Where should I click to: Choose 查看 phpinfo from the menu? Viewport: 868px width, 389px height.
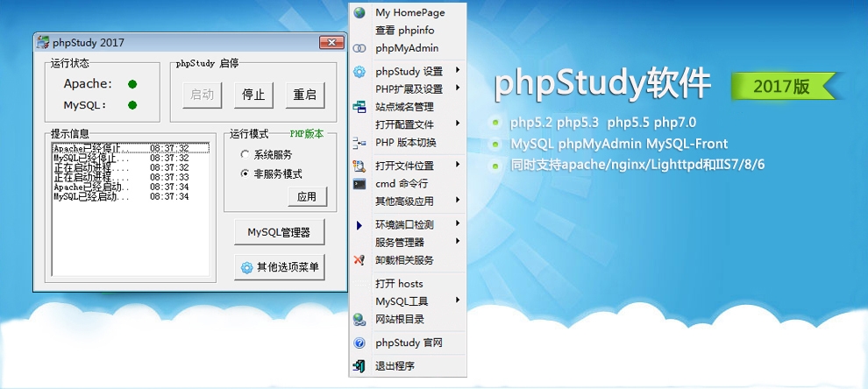click(x=404, y=31)
